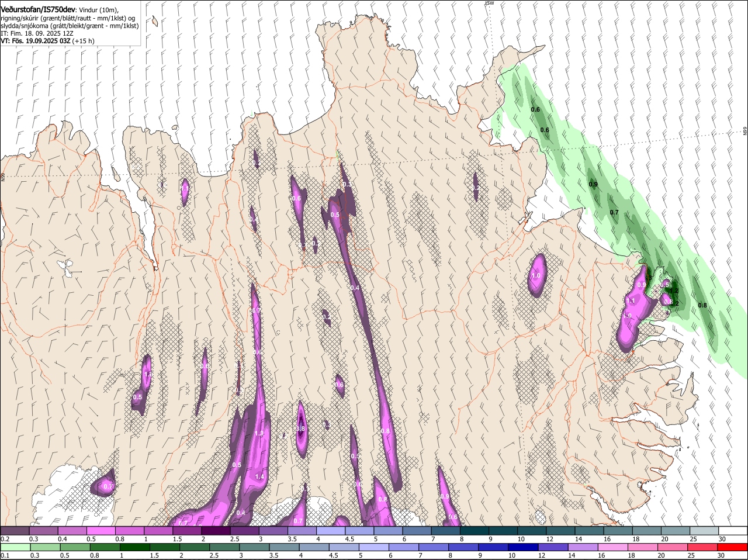The width and height of the screenshot is (748, 560).
Task: Click the rain legend swatch between 3.5 and 4
Action: click(285, 547)
